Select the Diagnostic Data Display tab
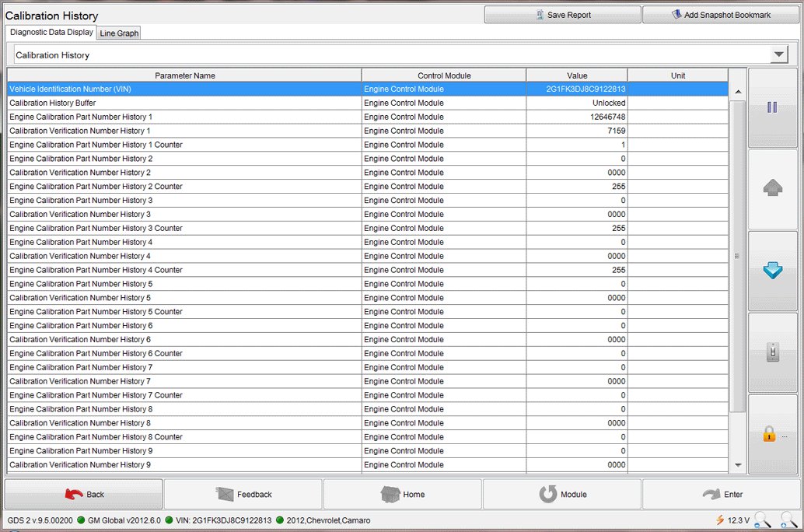This screenshot has height=532, width=804. coord(51,32)
